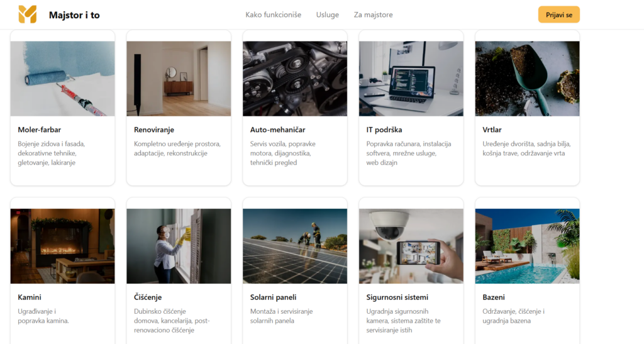Click the Majstor i to brand name
Screen dimensions: 644x344
pos(74,15)
